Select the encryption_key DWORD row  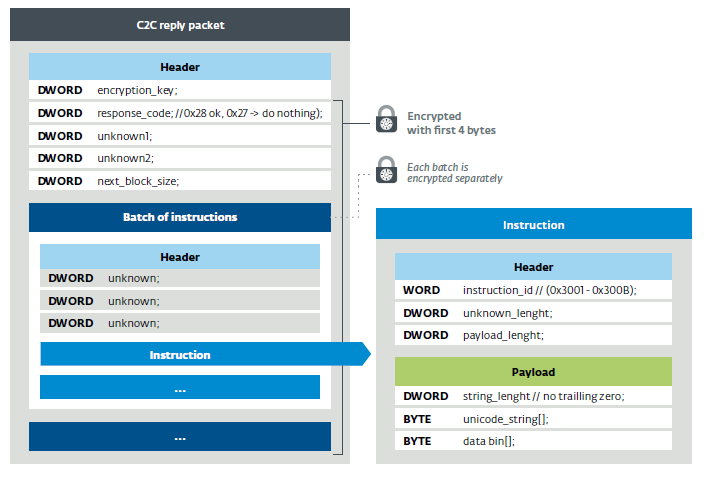[x=180, y=90]
